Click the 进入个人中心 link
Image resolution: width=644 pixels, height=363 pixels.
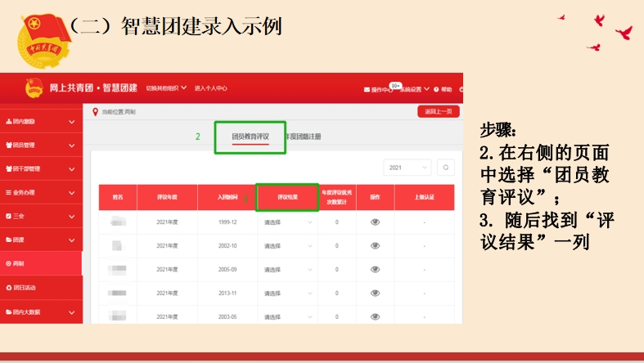pos(210,88)
